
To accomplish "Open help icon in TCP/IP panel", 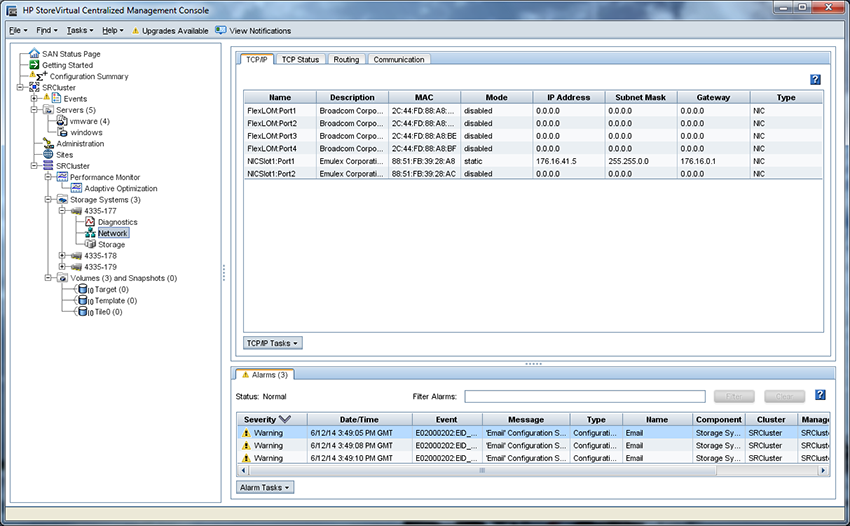I will tap(815, 79).
